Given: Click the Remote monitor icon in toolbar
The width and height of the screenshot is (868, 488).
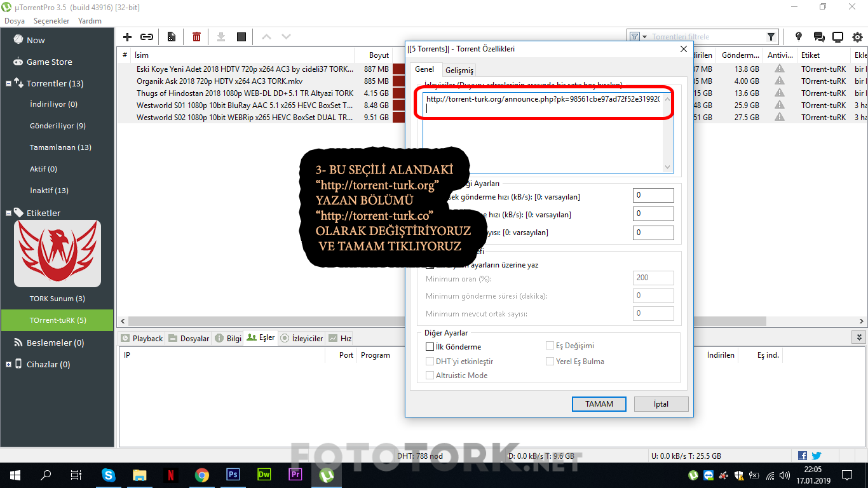Looking at the screenshot, I should pyautogui.click(x=838, y=37).
